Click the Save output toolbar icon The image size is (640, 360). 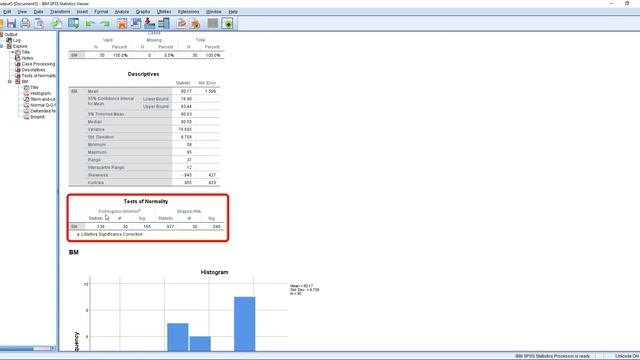pyautogui.click(x=11, y=23)
